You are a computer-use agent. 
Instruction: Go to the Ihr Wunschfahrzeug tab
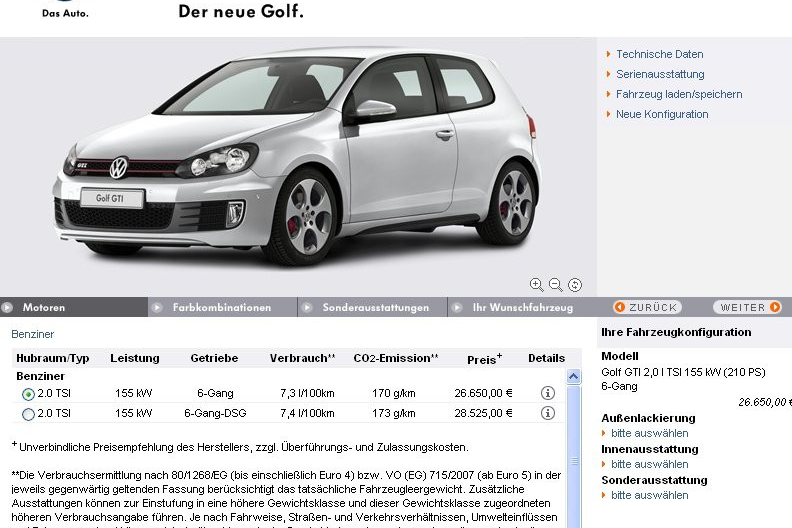tap(522, 308)
